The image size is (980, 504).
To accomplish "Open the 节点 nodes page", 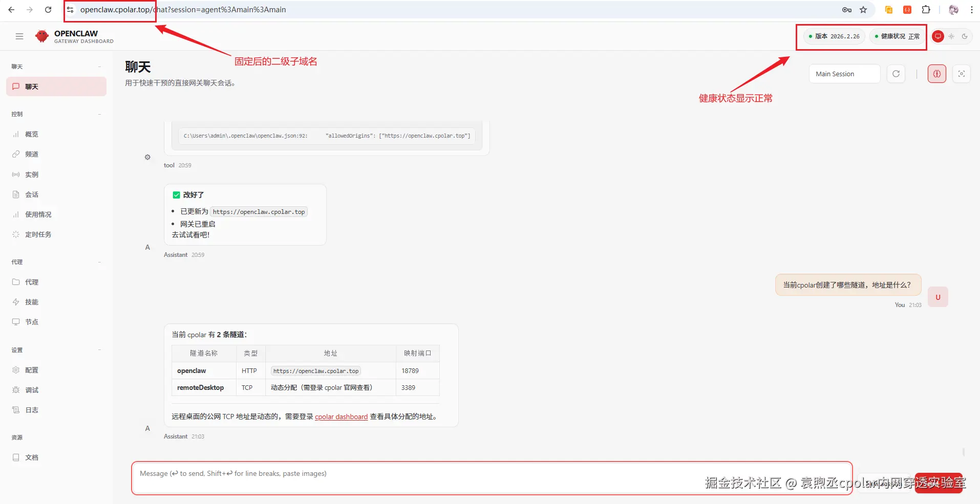I will click(x=56, y=322).
